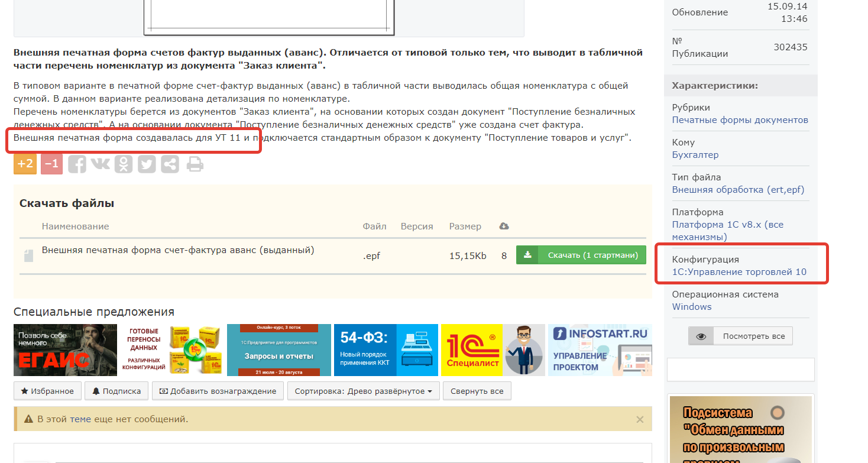Image resolution: width=868 pixels, height=463 pixels.
Task: Open the Запросы и отчеты course banner
Action: [x=279, y=350]
